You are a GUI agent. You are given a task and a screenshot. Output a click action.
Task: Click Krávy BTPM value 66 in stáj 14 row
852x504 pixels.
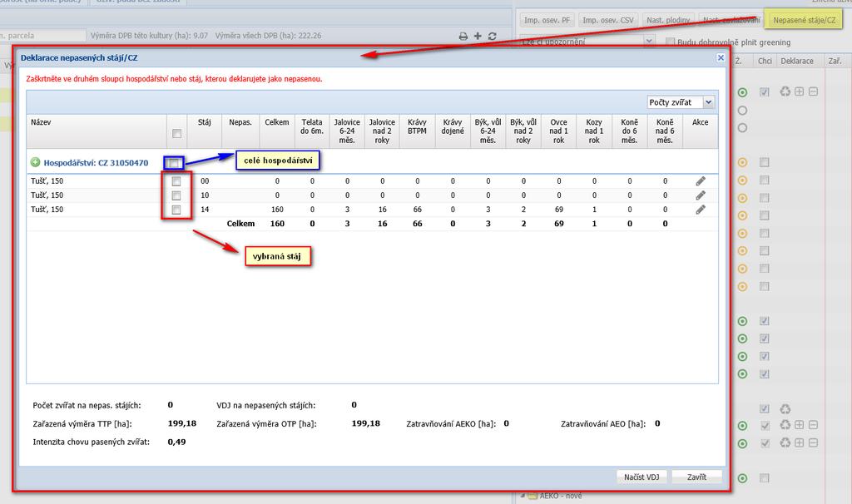click(x=418, y=209)
